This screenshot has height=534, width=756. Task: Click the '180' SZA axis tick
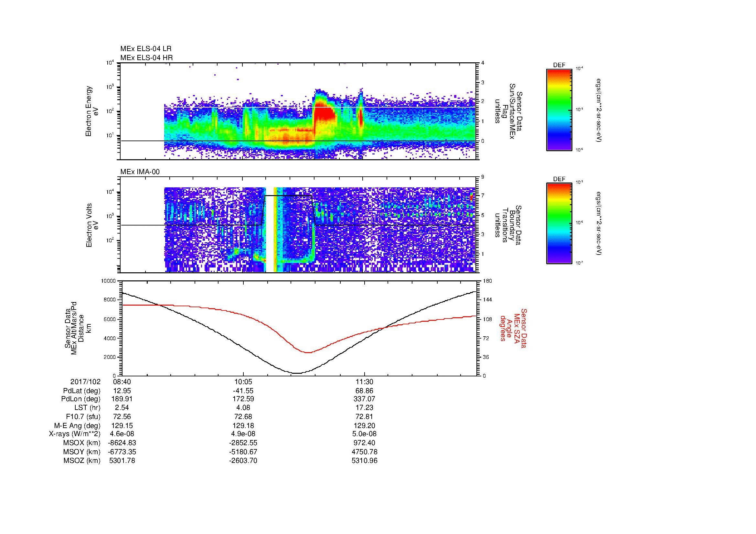(x=487, y=281)
